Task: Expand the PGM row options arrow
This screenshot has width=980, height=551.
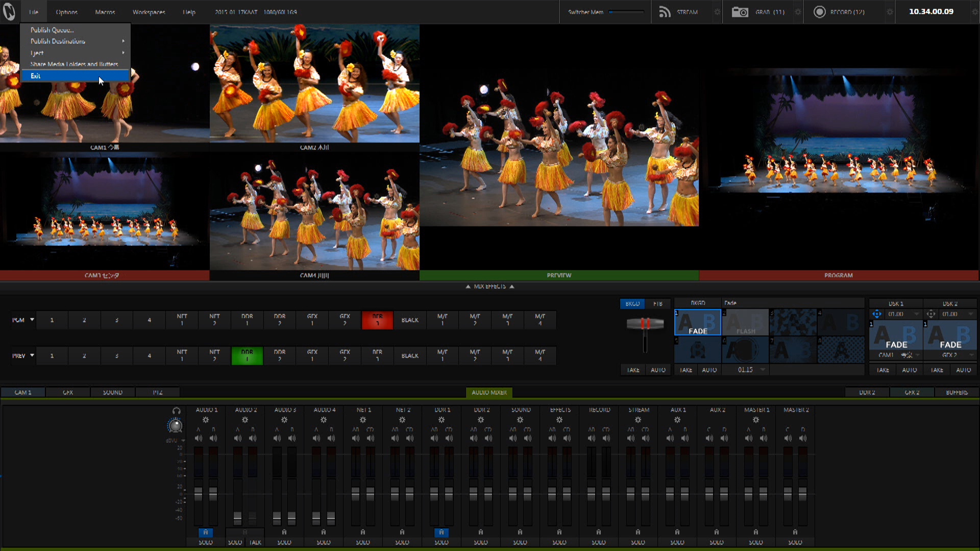Action: click(32, 320)
